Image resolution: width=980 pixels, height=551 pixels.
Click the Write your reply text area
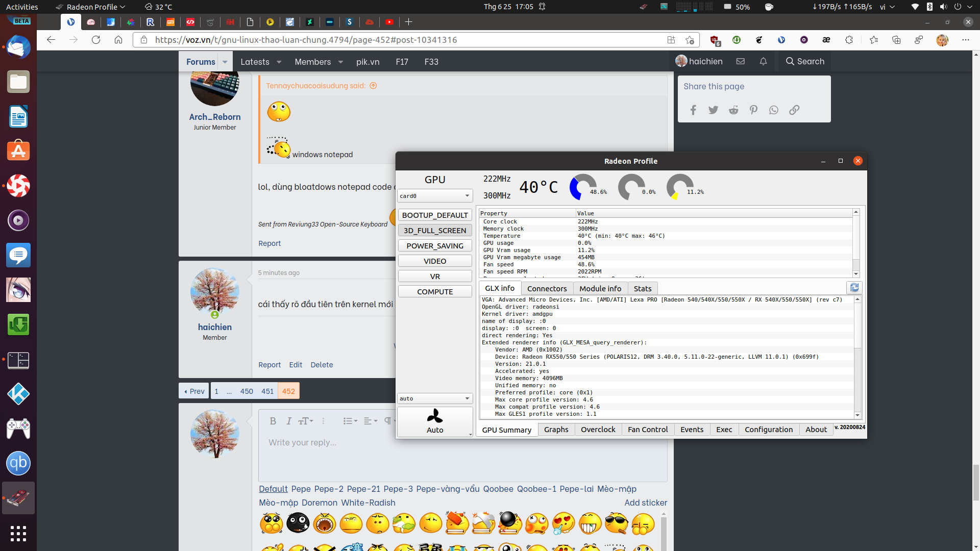tap(463, 456)
